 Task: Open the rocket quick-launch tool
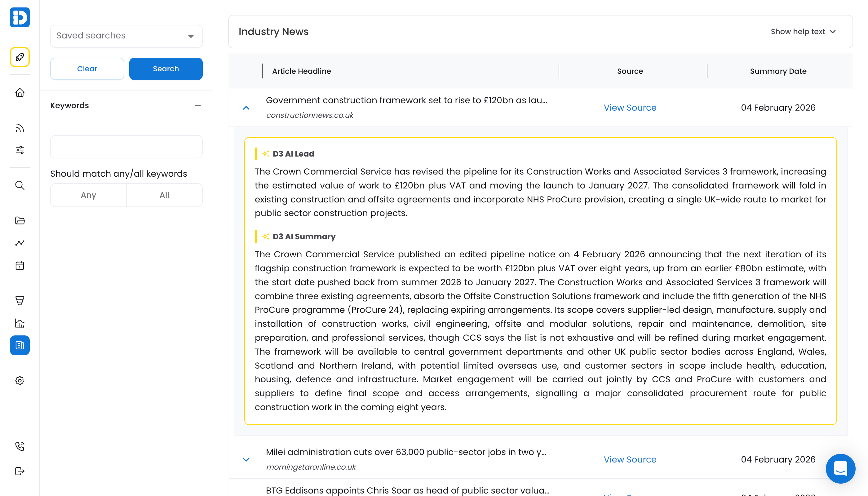coord(20,57)
